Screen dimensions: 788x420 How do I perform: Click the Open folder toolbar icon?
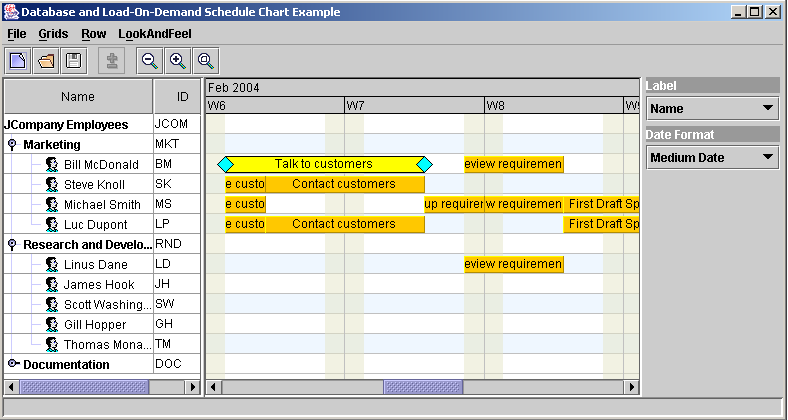pyautogui.click(x=46, y=61)
